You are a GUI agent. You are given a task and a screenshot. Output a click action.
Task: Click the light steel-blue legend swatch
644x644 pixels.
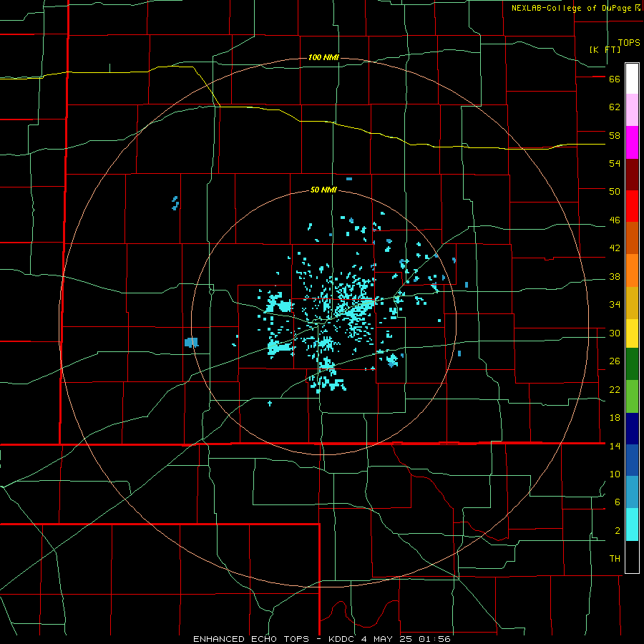[x=632, y=492]
